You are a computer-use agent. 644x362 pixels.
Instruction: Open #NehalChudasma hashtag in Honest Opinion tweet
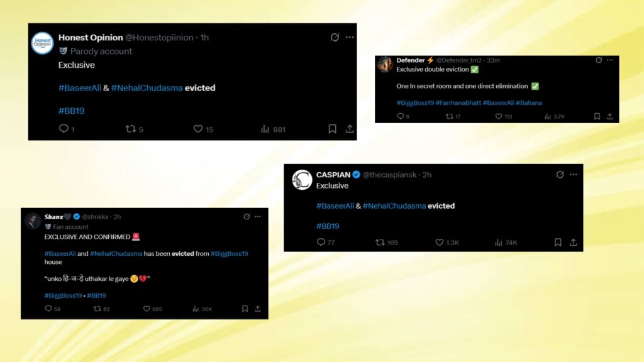[147, 88]
